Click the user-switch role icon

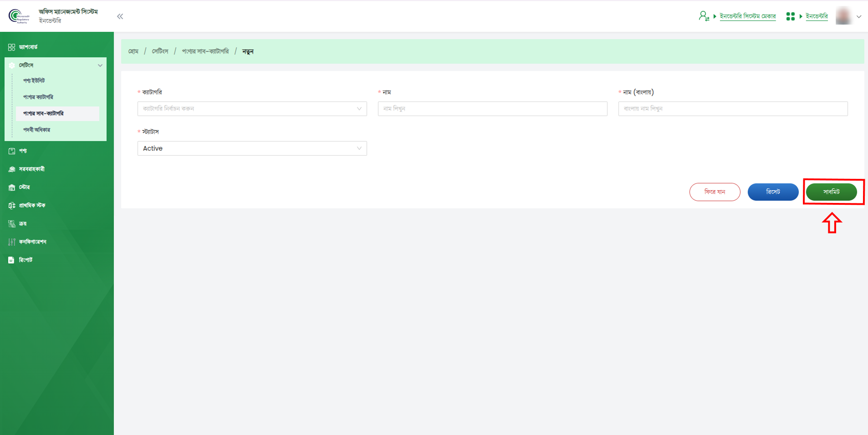[x=704, y=16]
